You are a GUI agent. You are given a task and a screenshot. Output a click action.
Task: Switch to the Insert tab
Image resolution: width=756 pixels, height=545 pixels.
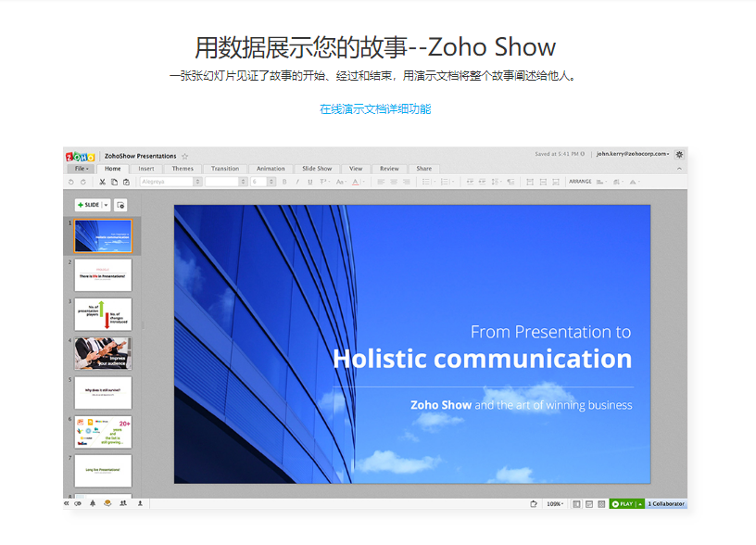coord(146,169)
